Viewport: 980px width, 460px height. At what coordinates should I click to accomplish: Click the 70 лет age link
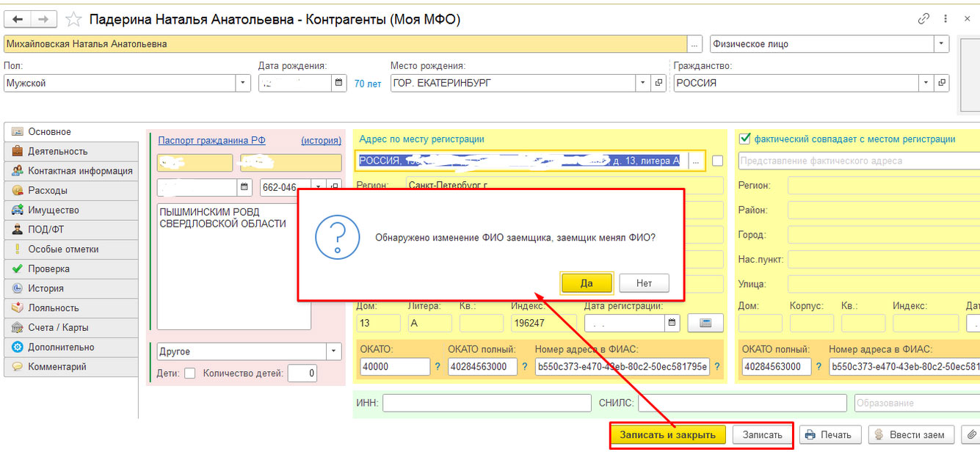point(368,84)
